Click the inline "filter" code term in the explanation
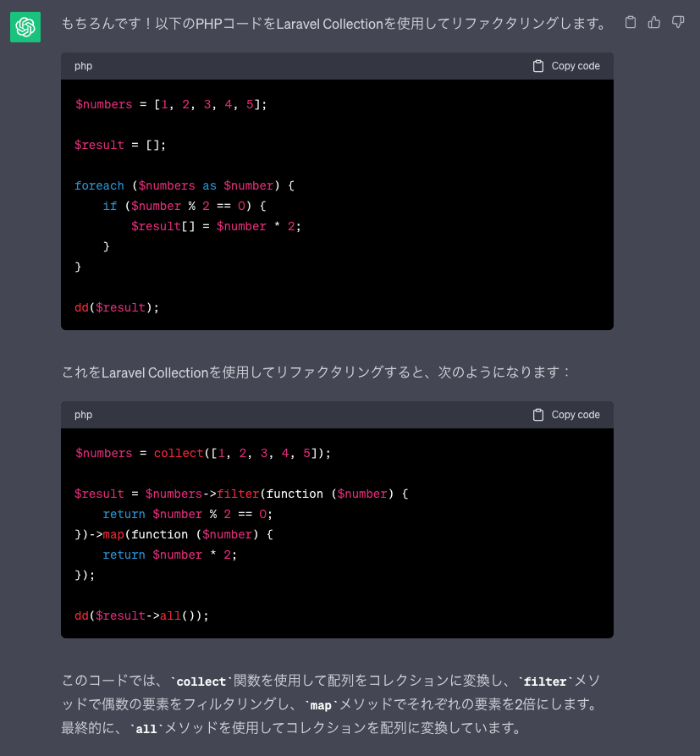This screenshot has width=700, height=756. pos(545,682)
